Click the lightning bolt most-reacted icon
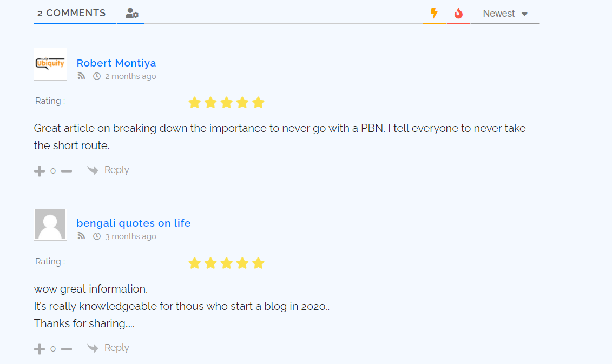 433,14
